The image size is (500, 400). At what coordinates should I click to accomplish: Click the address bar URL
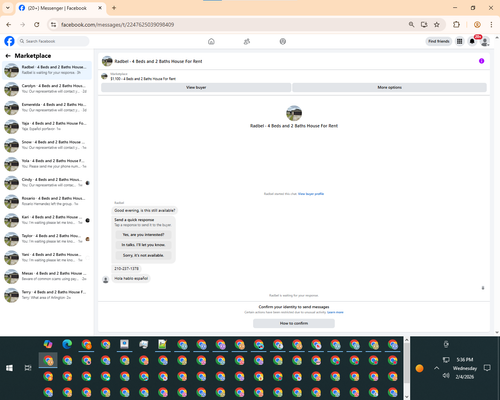coord(118,25)
